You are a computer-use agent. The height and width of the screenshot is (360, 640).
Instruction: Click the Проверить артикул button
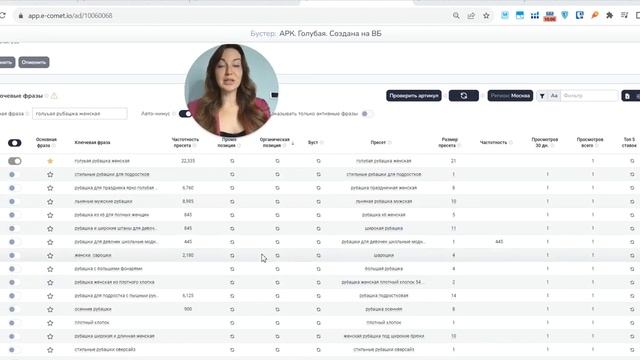click(x=414, y=96)
